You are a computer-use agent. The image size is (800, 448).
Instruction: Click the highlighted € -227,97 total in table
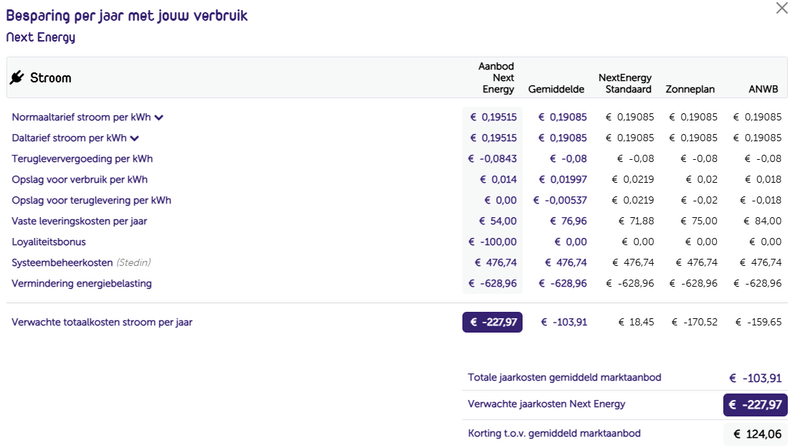492,322
